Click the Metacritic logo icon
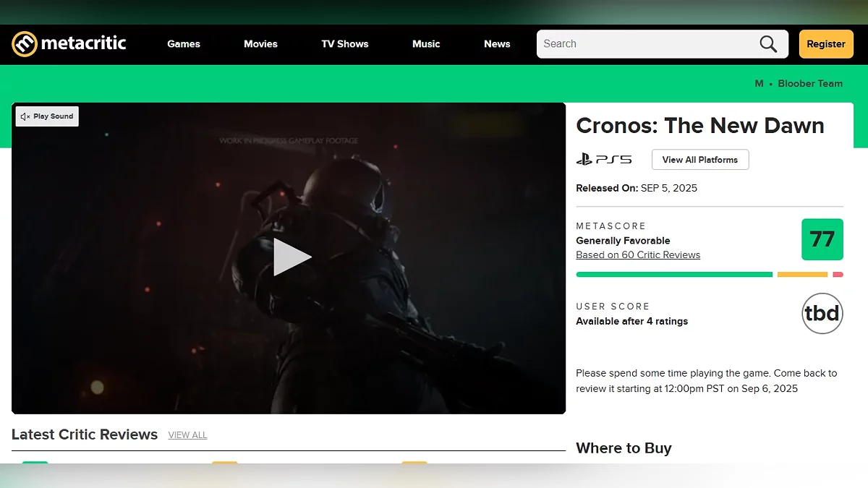 [x=25, y=44]
